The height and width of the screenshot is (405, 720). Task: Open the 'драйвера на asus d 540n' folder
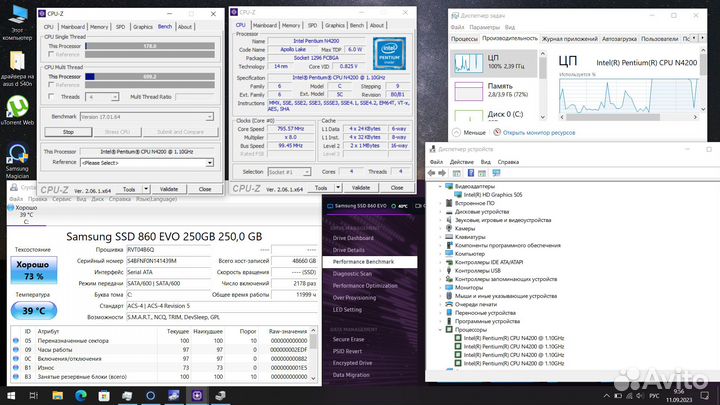[17, 69]
